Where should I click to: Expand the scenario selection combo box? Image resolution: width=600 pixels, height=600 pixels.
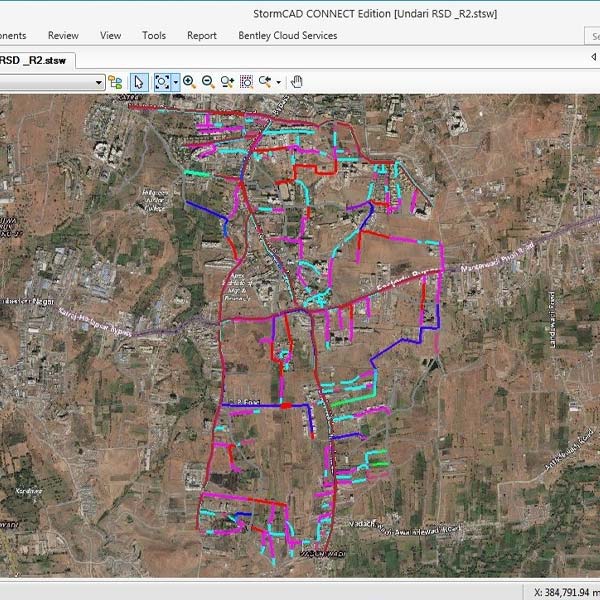[x=99, y=82]
